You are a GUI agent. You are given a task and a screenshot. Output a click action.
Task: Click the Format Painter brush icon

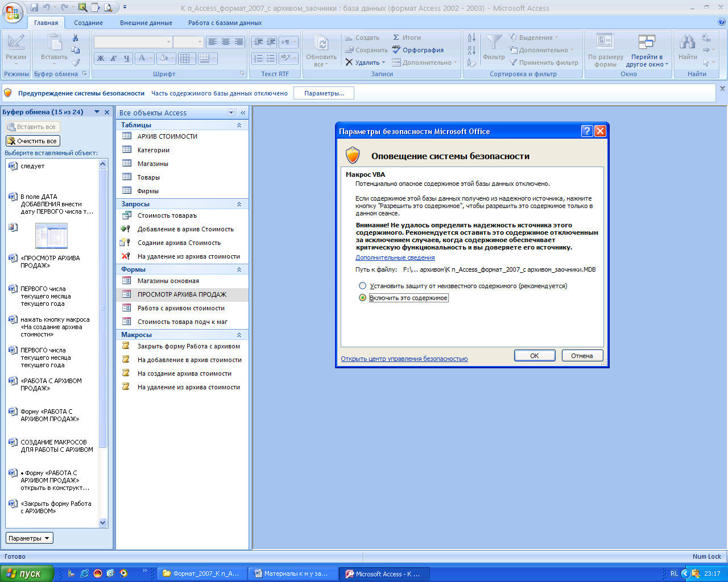pyautogui.click(x=76, y=63)
